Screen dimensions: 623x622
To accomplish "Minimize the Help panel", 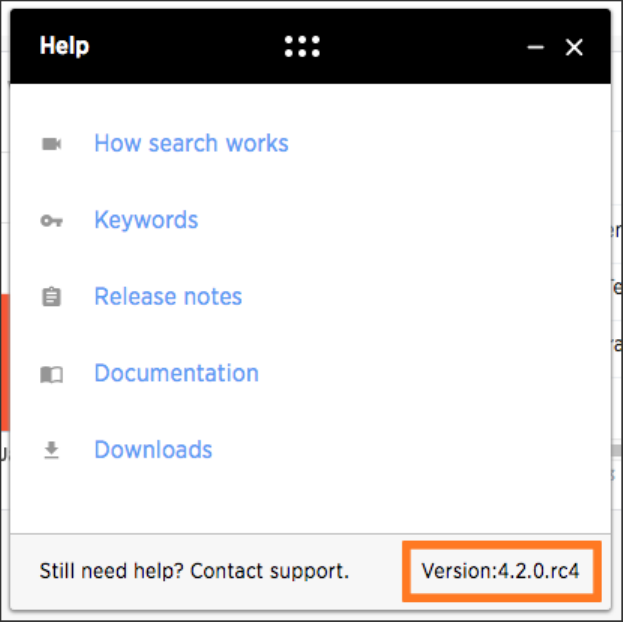I will tap(536, 47).
